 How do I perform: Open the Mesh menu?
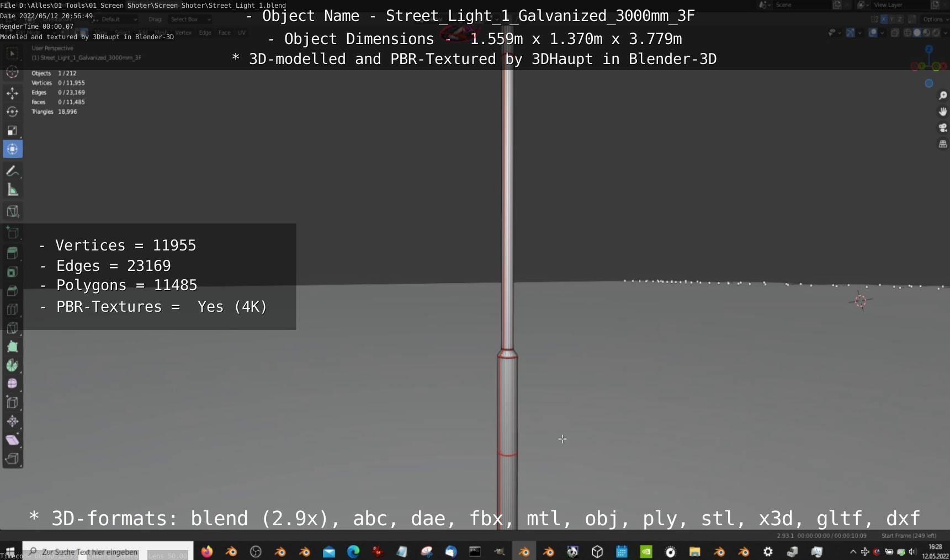[161, 33]
